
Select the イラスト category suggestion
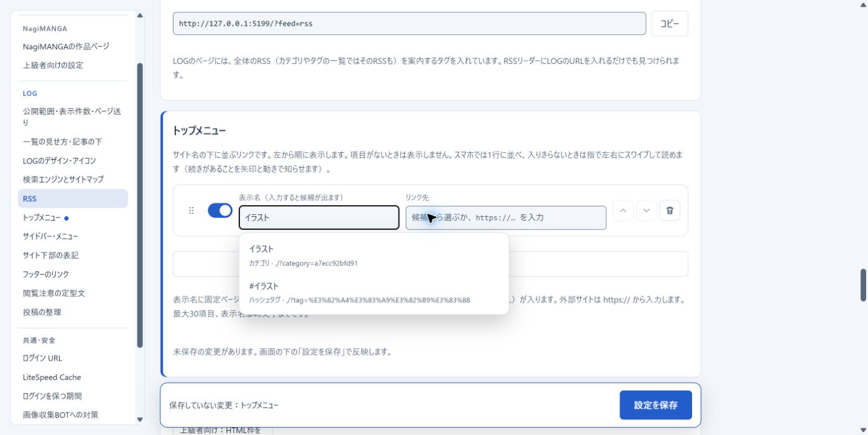coord(374,255)
